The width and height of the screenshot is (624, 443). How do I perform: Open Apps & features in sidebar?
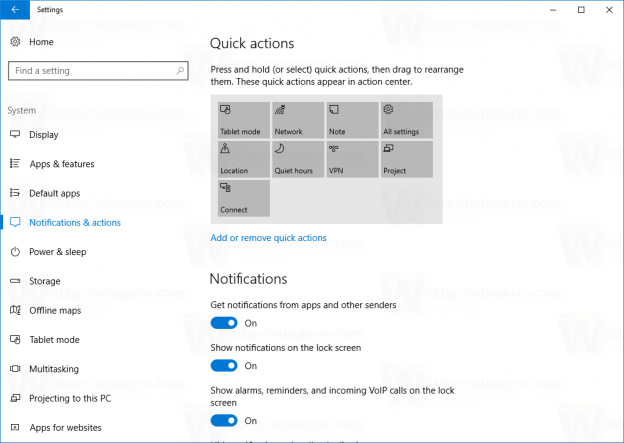62,164
